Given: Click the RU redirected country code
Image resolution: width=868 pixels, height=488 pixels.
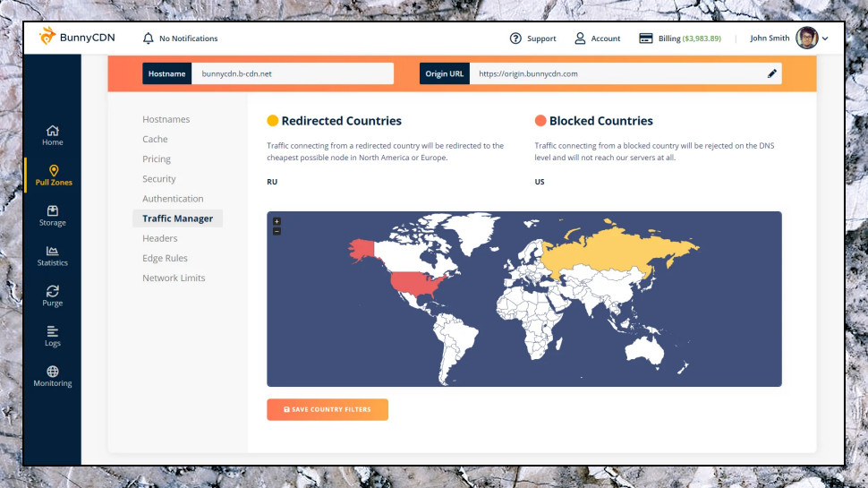Looking at the screenshot, I should pos(272,182).
